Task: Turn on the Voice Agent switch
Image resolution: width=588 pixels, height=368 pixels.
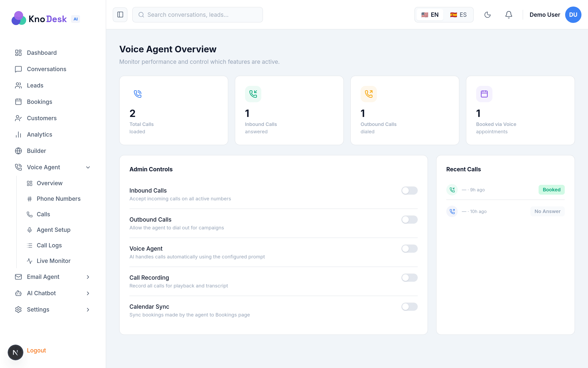Action: tap(409, 248)
